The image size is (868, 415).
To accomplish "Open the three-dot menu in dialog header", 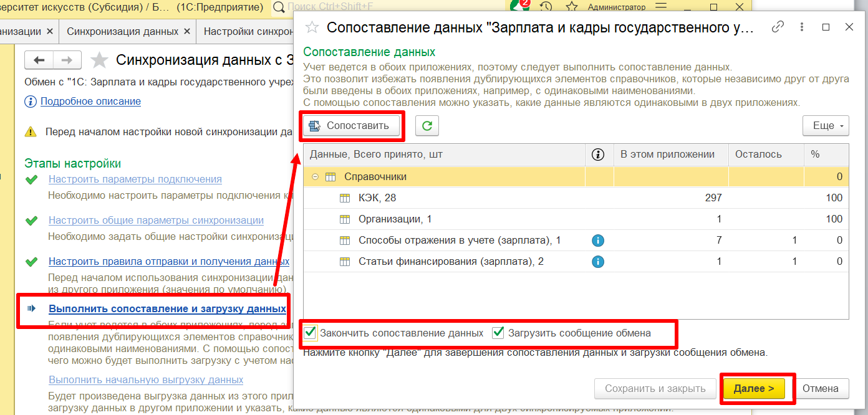I will [x=802, y=27].
